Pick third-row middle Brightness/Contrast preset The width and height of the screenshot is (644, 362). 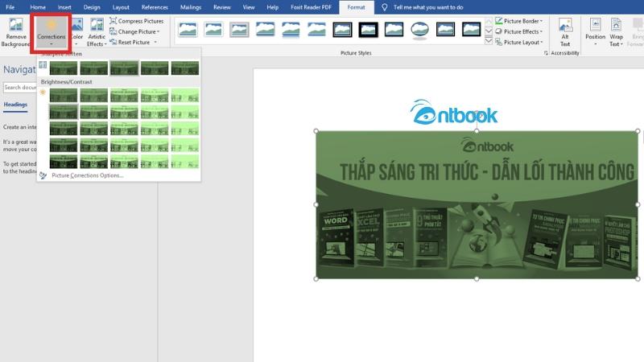[124, 129]
